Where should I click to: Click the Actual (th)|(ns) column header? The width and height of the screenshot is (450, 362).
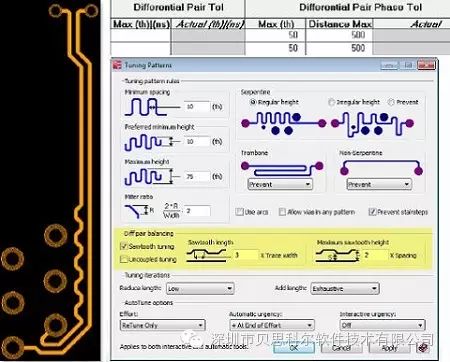[x=209, y=24]
